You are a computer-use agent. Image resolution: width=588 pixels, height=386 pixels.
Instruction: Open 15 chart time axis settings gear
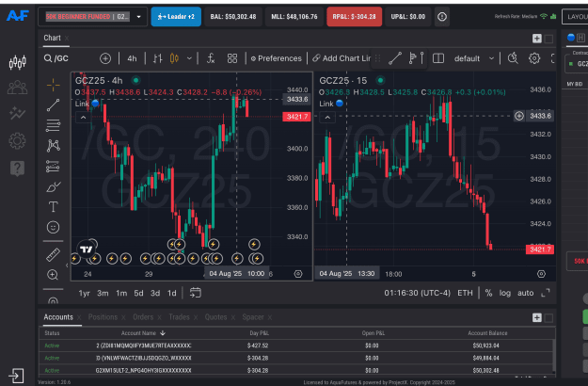coord(541,274)
